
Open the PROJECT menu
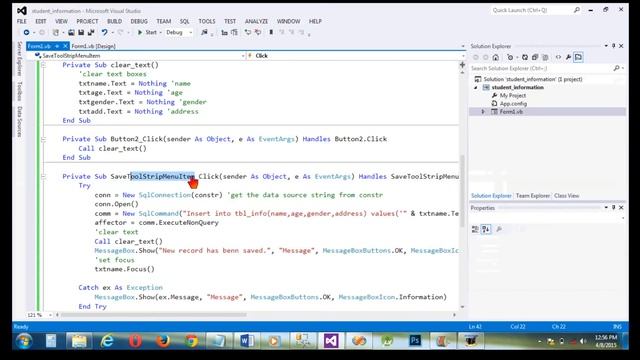click(x=87, y=21)
